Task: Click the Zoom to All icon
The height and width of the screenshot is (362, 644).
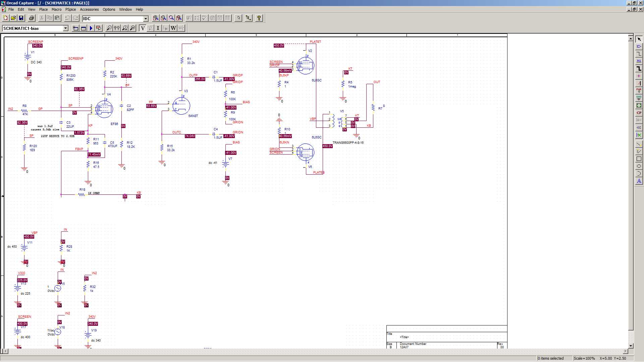Action: click(x=179, y=18)
